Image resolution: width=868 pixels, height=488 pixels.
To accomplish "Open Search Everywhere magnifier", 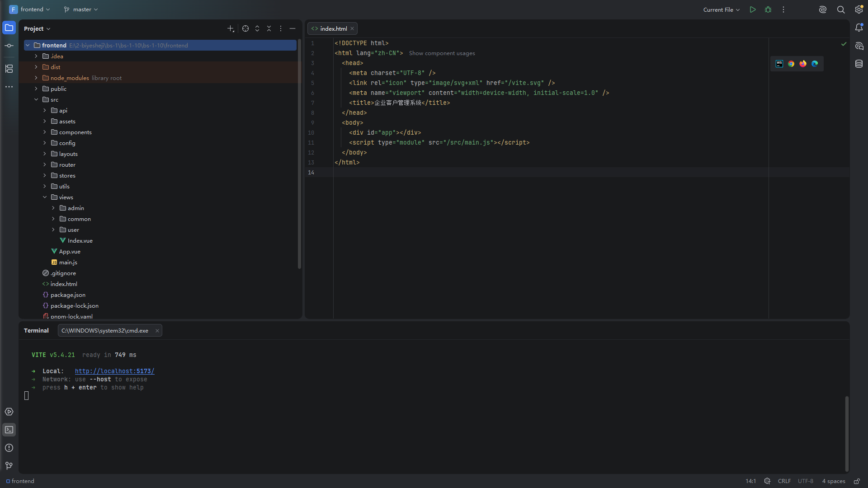I will coord(841,9).
